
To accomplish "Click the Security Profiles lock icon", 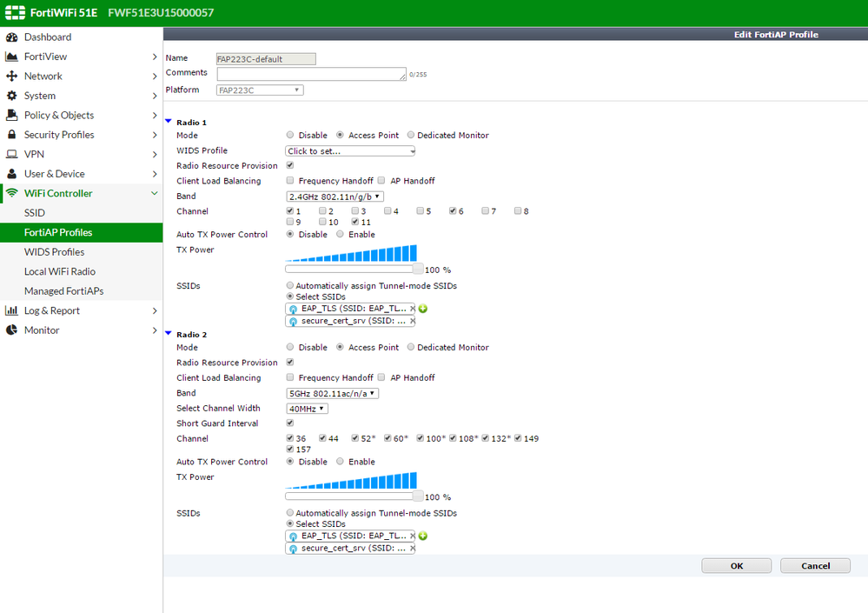I will coord(11,135).
